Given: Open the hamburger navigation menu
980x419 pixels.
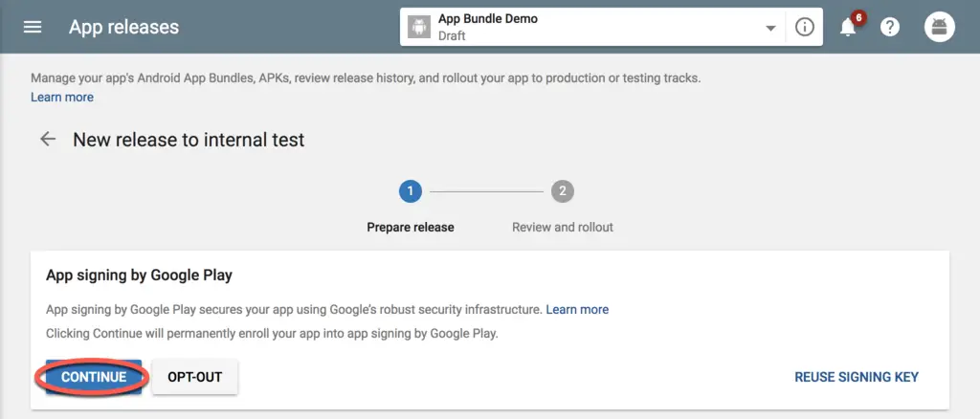Looking at the screenshot, I should [33, 28].
